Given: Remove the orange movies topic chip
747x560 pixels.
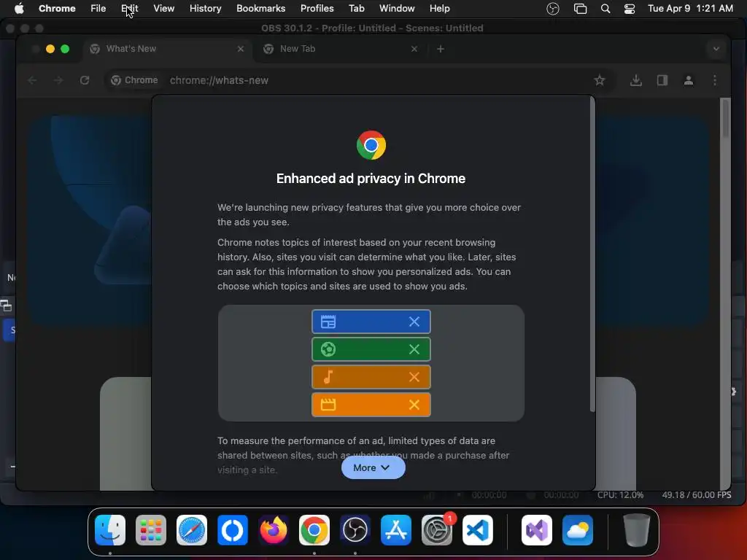Looking at the screenshot, I should tap(414, 404).
